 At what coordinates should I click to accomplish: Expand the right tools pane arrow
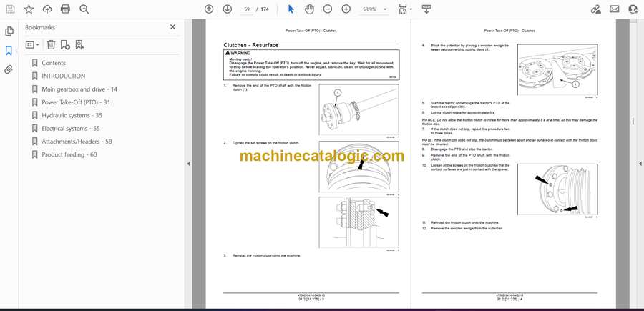[x=640, y=164]
